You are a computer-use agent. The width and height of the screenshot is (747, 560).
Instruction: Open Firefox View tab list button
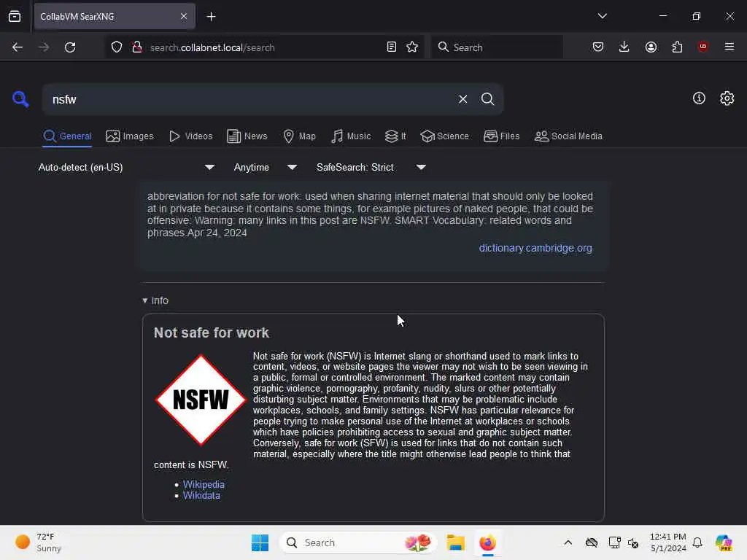(x=15, y=16)
